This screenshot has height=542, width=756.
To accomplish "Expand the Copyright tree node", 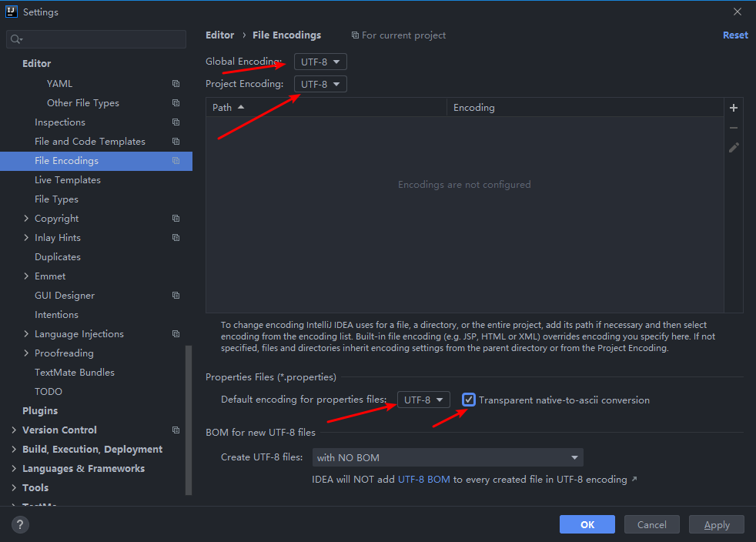I will coord(26,219).
